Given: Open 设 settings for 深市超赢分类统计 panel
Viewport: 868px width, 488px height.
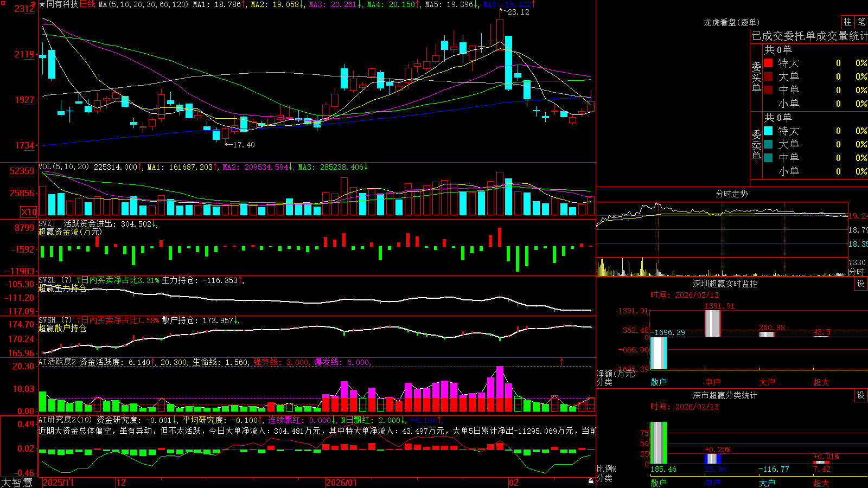Looking at the screenshot, I should [861, 395].
